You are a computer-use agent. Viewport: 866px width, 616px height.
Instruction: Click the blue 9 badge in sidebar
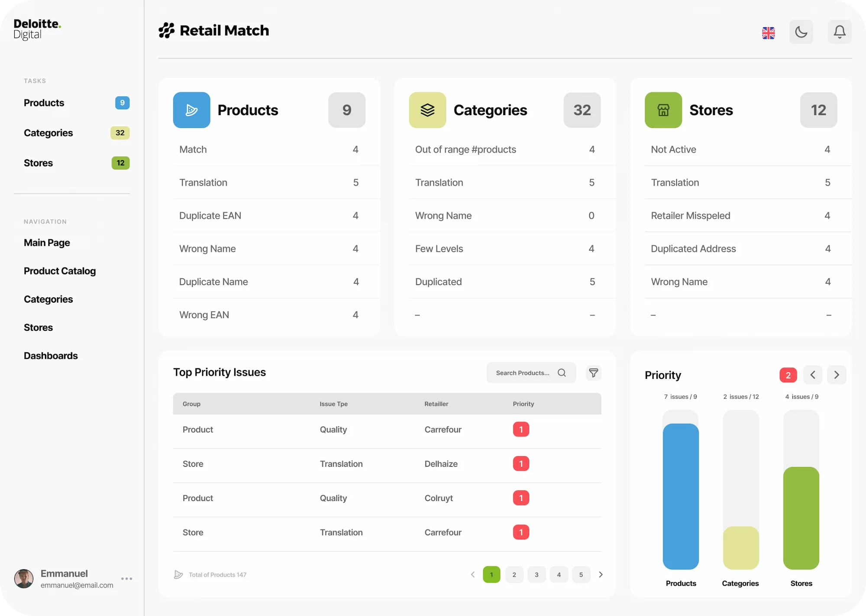(123, 103)
